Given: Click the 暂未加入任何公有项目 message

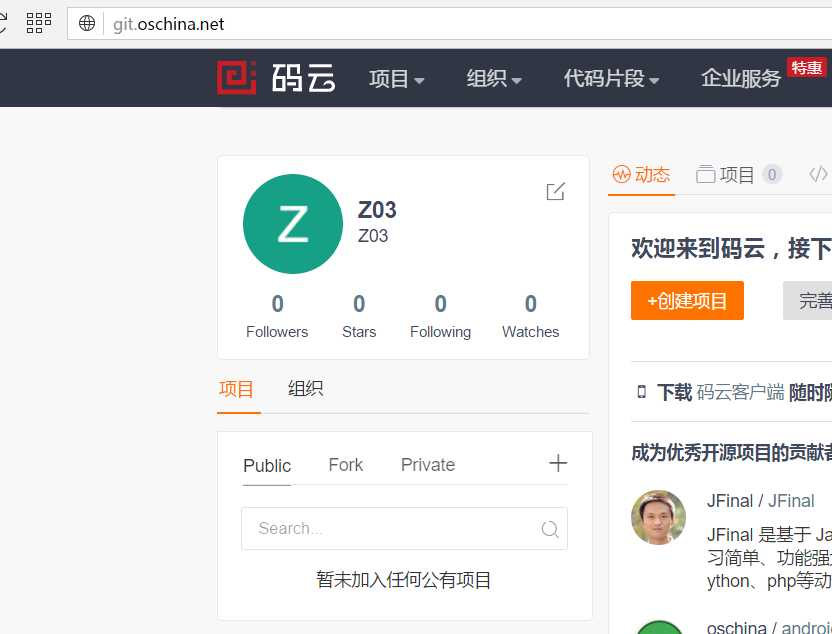Looking at the screenshot, I should 404,580.
